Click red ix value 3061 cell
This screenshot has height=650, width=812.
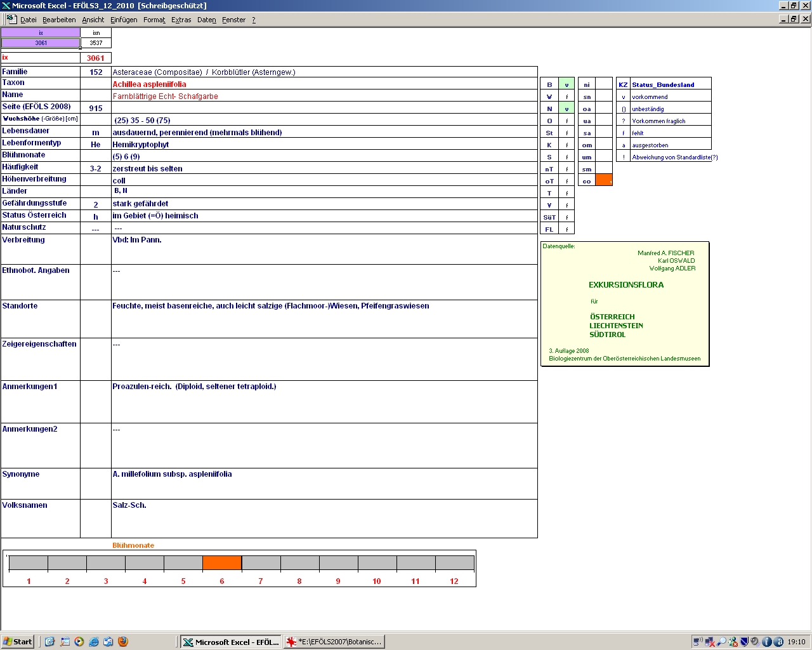click(96, 58)
